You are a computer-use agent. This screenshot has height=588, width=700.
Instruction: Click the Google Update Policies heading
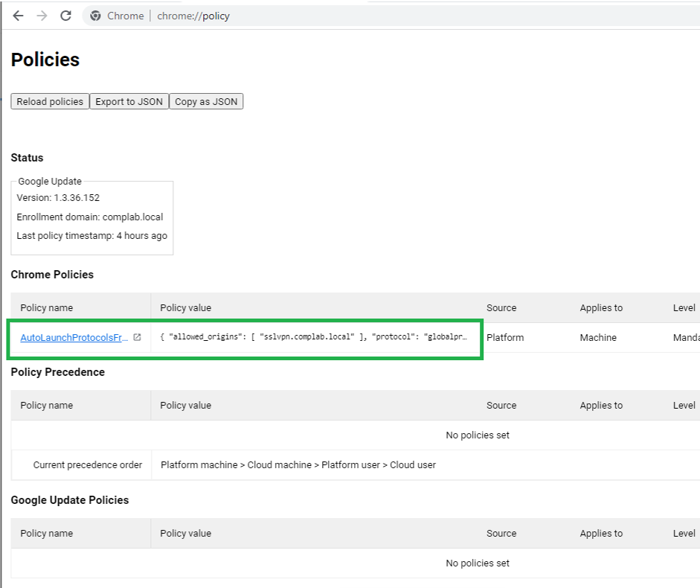pos(70,500)
